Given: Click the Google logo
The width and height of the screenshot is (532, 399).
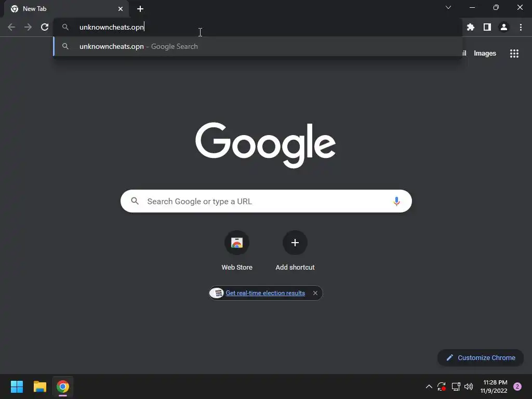Looking at the screenshot, I should point(265,145).
